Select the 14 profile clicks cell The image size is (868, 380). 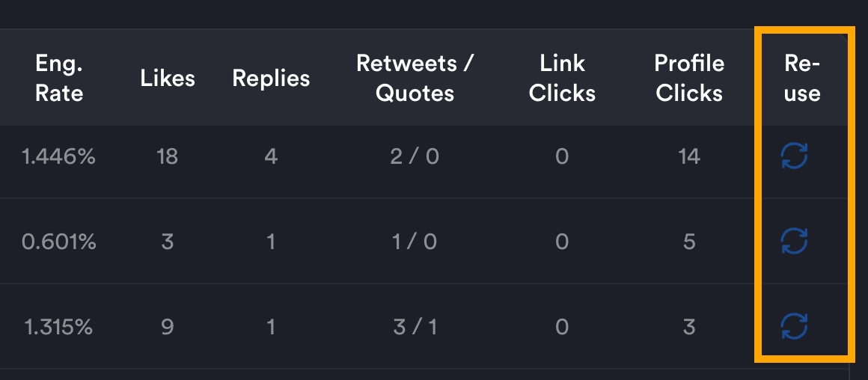point(689,156)
